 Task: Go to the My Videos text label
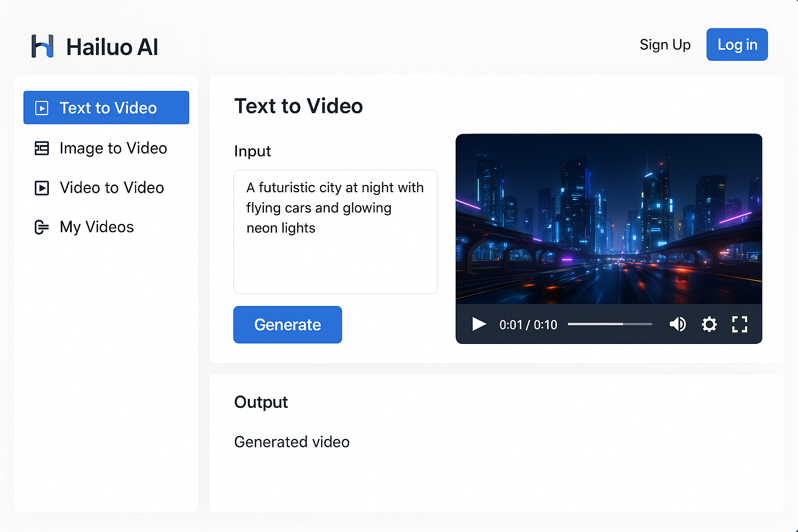97,228
